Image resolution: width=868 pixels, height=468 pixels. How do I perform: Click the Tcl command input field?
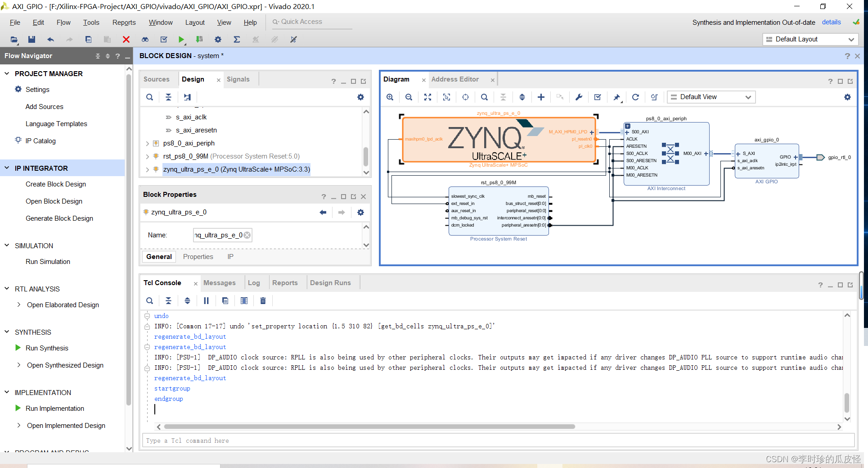[x=498, y=441]
